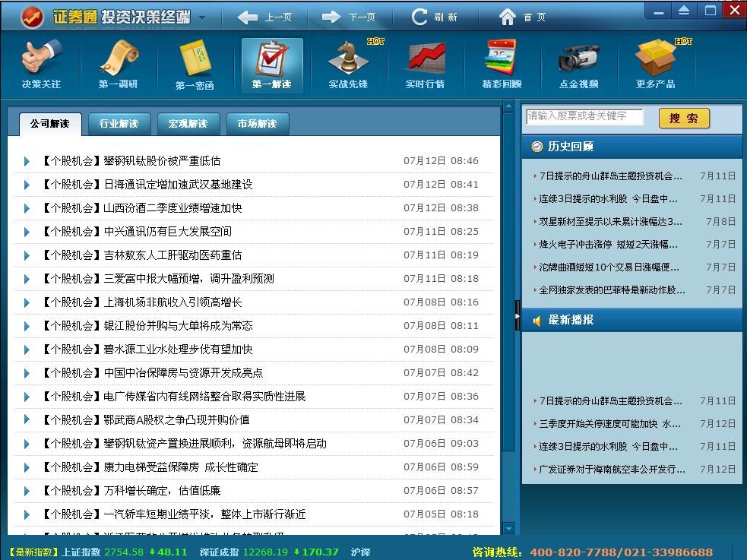The width and height of the screenshot is (747, 560).
Task: Click the 证券通 app logo icon
Action: click(x=32, y=17)
